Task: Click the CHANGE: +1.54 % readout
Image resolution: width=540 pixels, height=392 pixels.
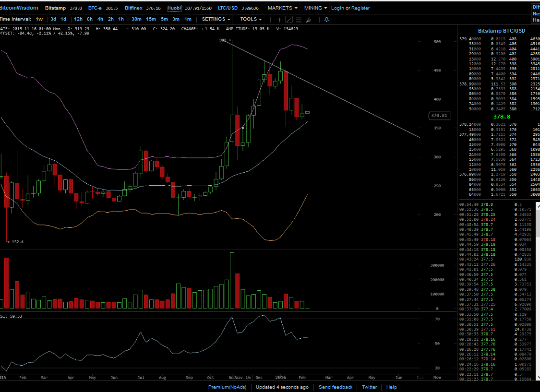Action: (x=201, y=29)
